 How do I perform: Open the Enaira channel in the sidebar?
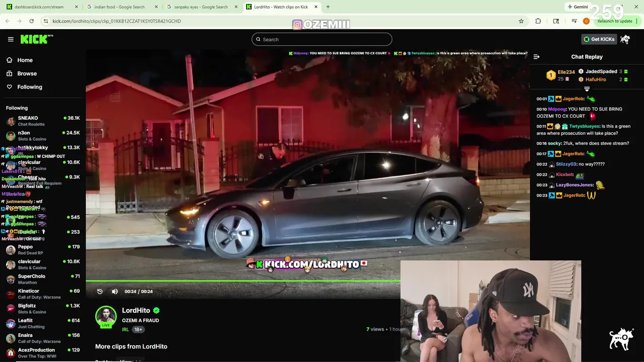click(43, 338)
